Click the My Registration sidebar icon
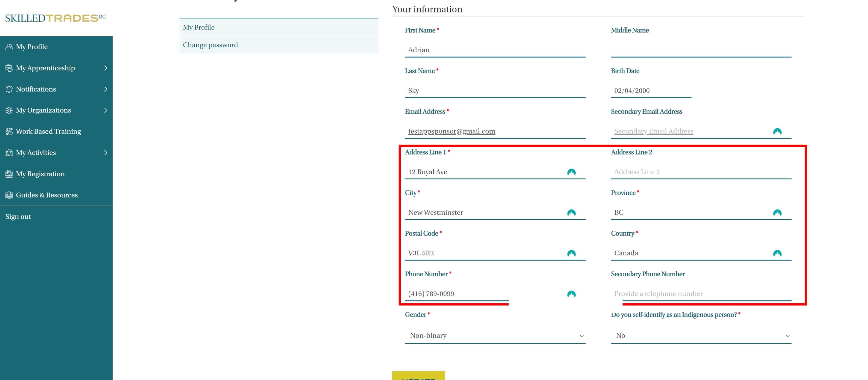The image size is (868, 380). click(9, 174)
